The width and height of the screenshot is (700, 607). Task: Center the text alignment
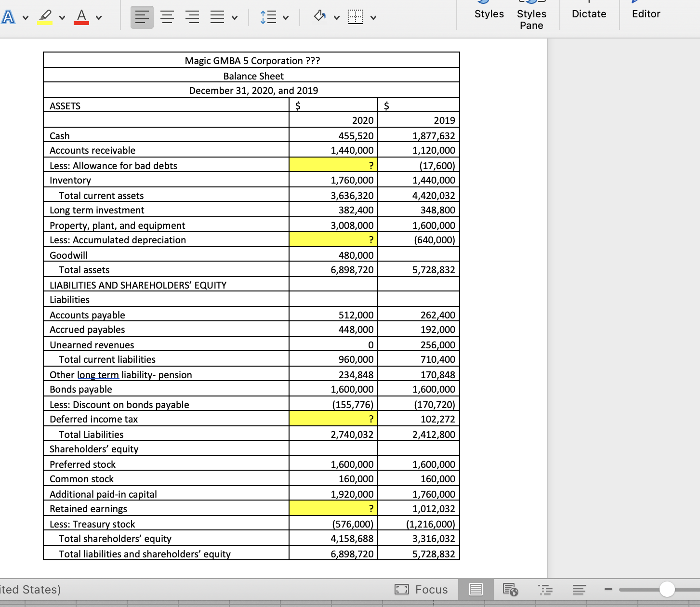(x=167, y=17)
